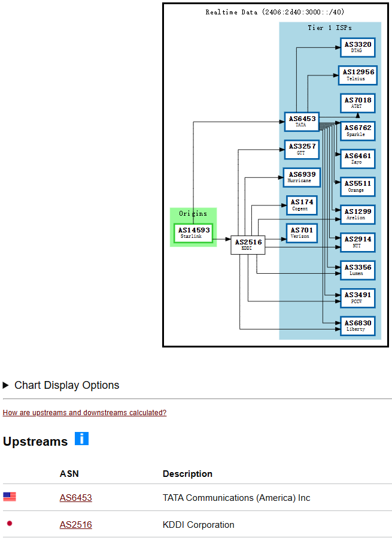Expand Chart Display Options disclosure triangle

5,385
